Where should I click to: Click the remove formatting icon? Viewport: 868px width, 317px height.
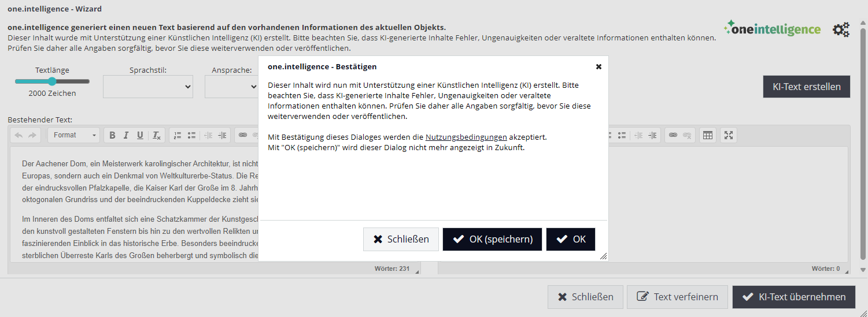coord(156,135)
